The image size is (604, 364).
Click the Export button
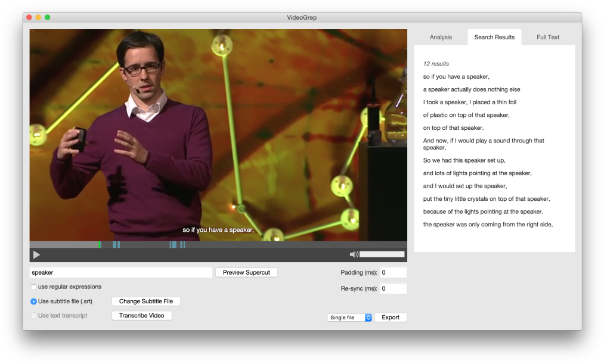pyautogui.click(x=391, y=318)
